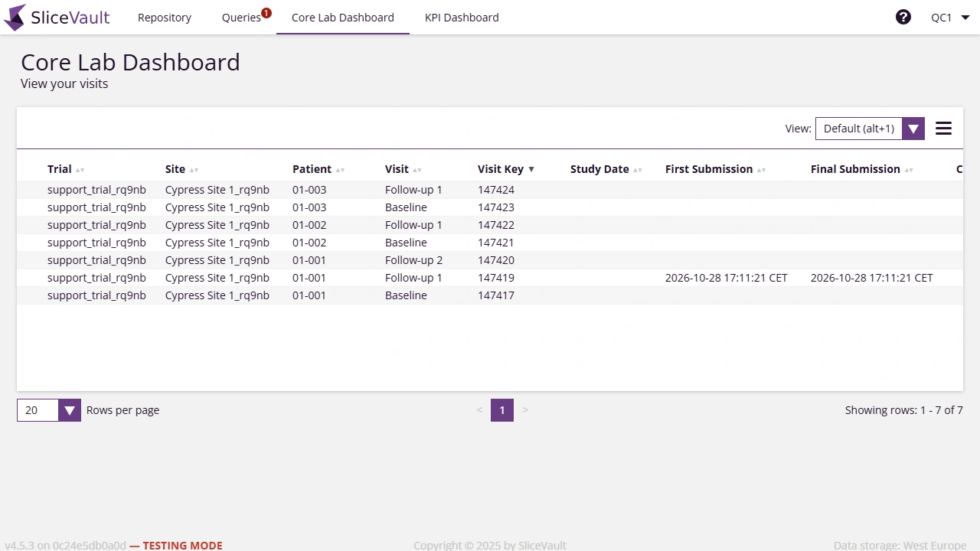
Task: Click Data storage: West Europe footer text
Action: 900,546
